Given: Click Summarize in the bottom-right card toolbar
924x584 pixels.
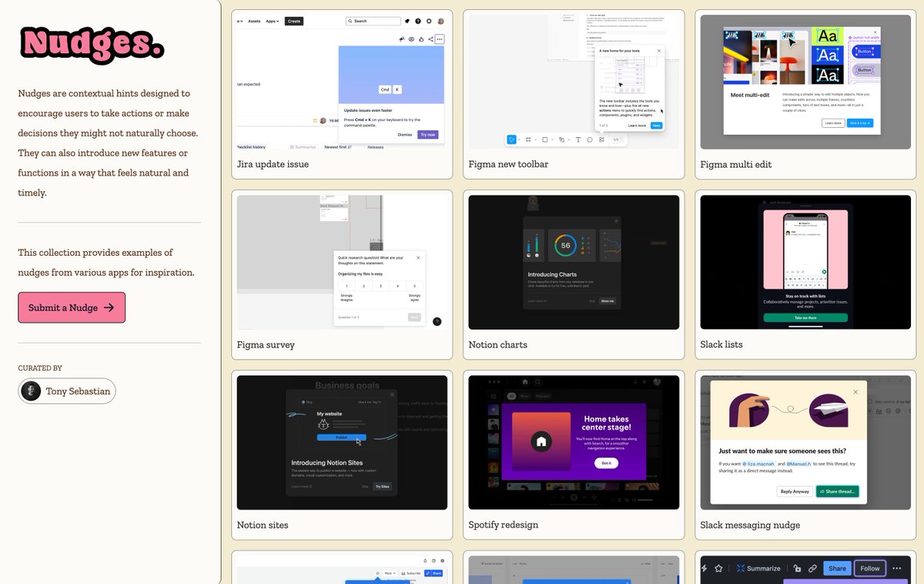Looking at the screenshot, I should pyautogui.click(x=759, y=569).
